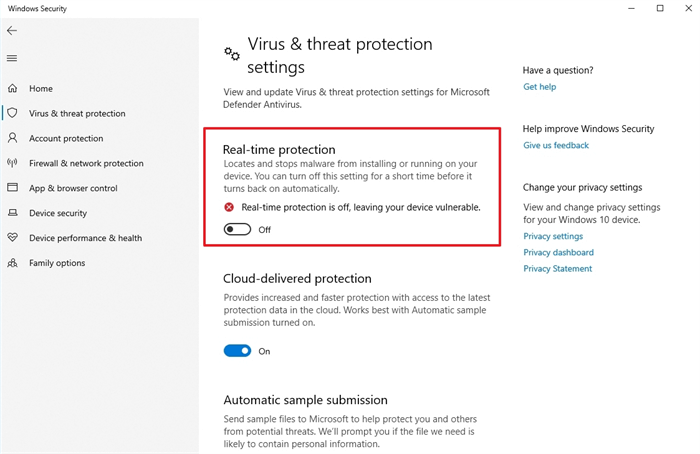This screenshot has width=700, height=454.
Task: Select Account protection in the sidebar
Action: [66, 139]
